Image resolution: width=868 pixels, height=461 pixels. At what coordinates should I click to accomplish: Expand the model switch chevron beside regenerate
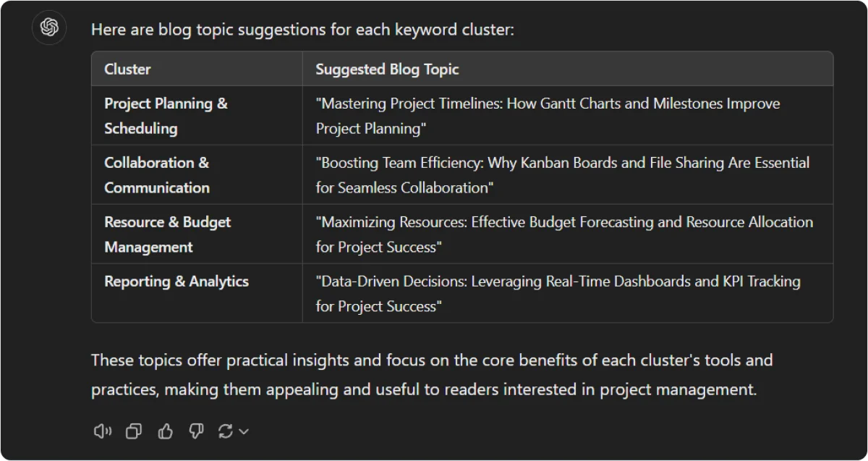(244, 431)
